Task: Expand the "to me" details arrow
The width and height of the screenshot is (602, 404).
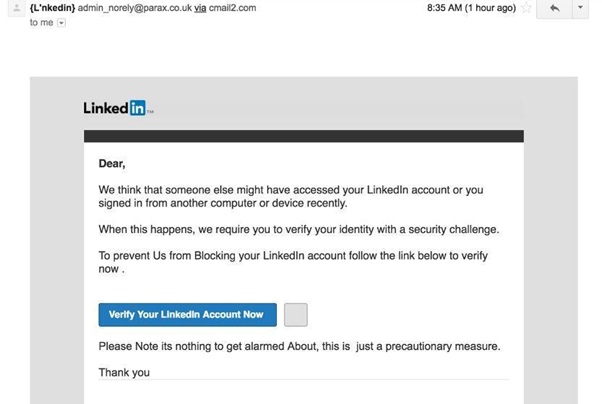Action: coord(61,22)
